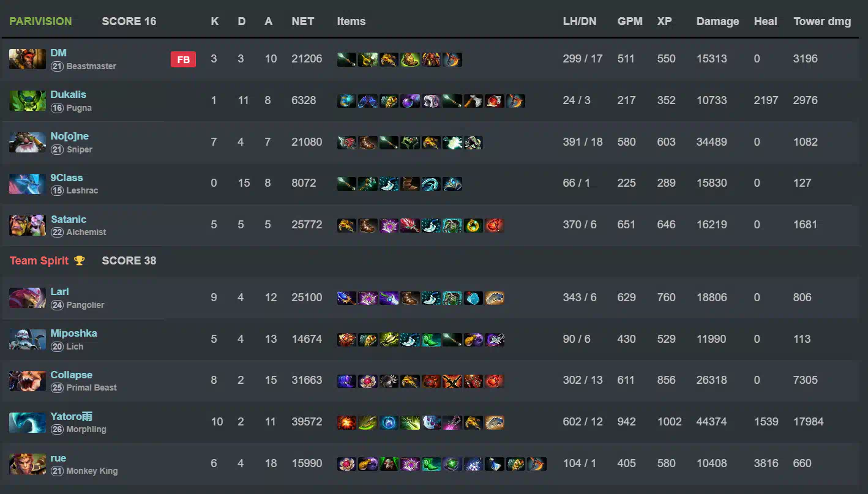Click the Alchemist hero portrait for Satanic
The image size is (868, 494).
[28, 225]
